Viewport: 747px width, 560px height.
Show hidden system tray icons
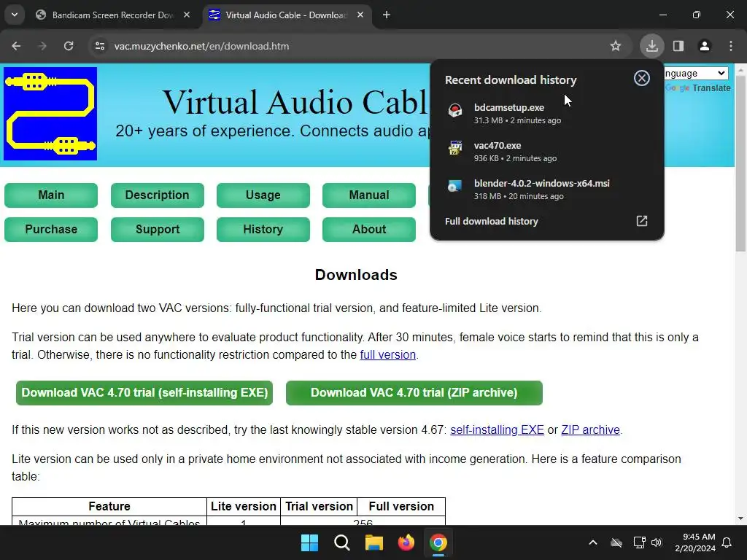click(x=593, y=542)
